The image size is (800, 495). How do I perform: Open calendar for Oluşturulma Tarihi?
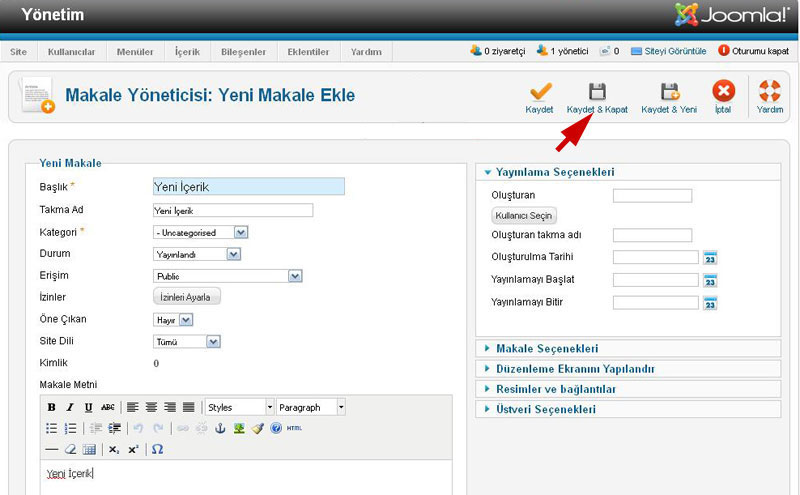click(x=710, y=258)
